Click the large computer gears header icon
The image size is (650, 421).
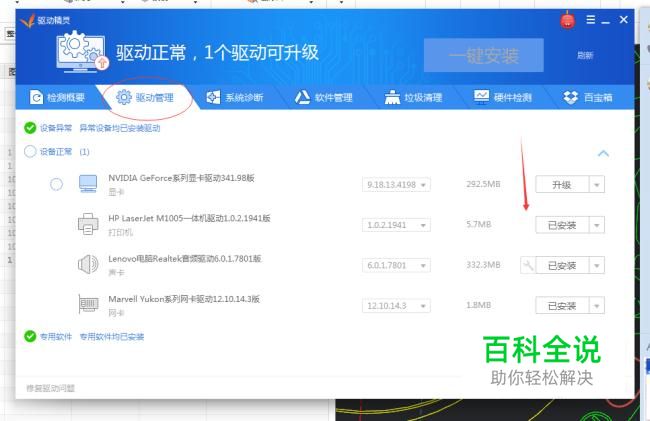point(82,52)
